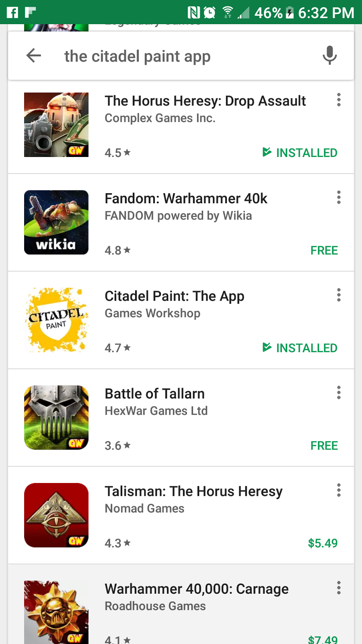This screenshot has width=362, height=644.
Task: Select the search field text 'the citadel paint app'
Action: click(137, 57)
